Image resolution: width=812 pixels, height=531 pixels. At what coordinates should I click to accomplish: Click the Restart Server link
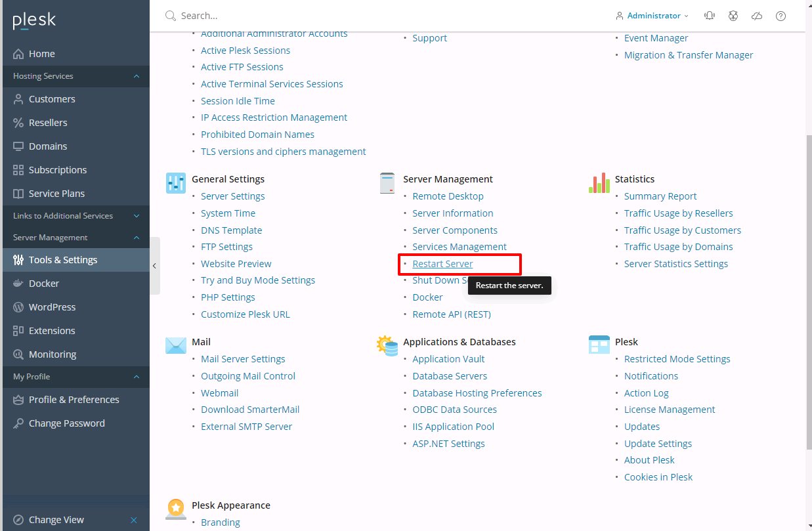pyautogui.click(x=442, y=264)
